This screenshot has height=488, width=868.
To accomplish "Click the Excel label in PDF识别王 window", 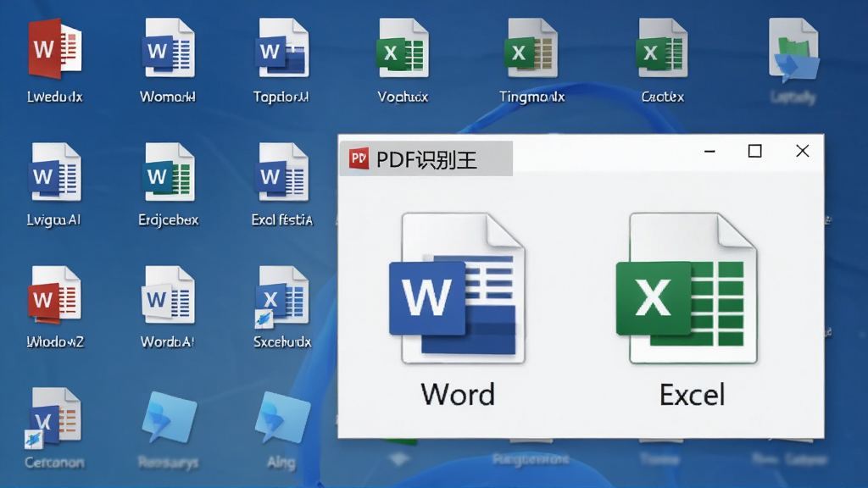I will coord(692,395).
